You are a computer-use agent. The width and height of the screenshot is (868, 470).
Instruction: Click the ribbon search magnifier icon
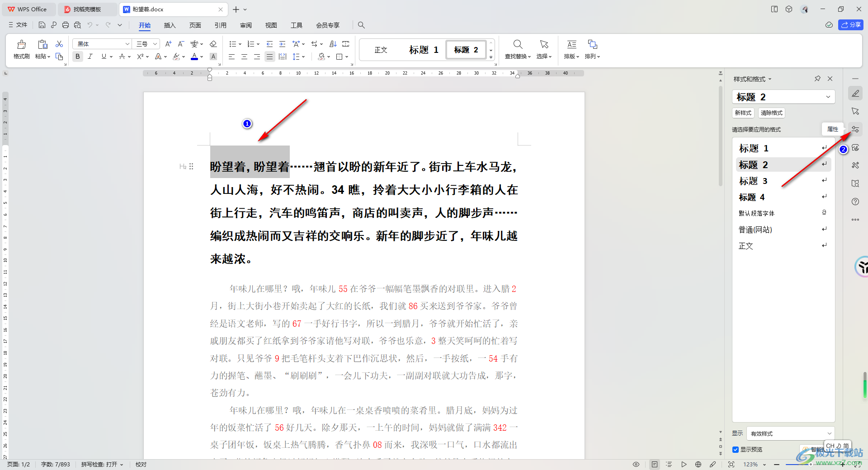[361, 25]
